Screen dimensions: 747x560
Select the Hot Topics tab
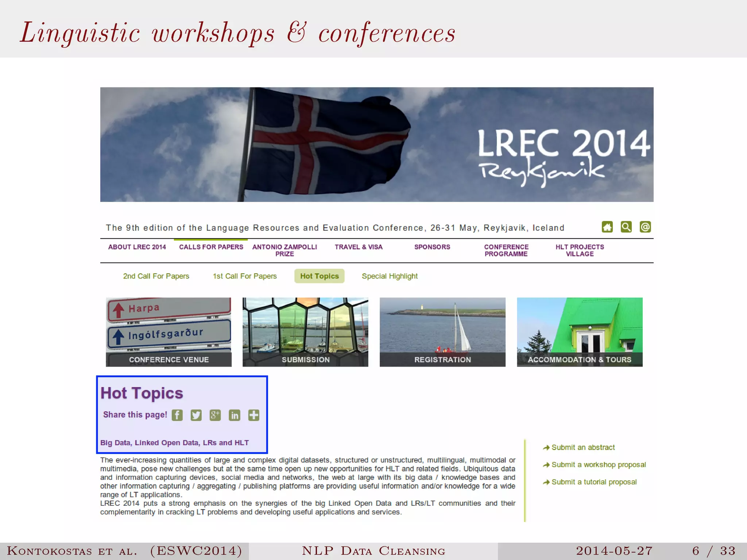pyautogui.click(x=320, y=276)
